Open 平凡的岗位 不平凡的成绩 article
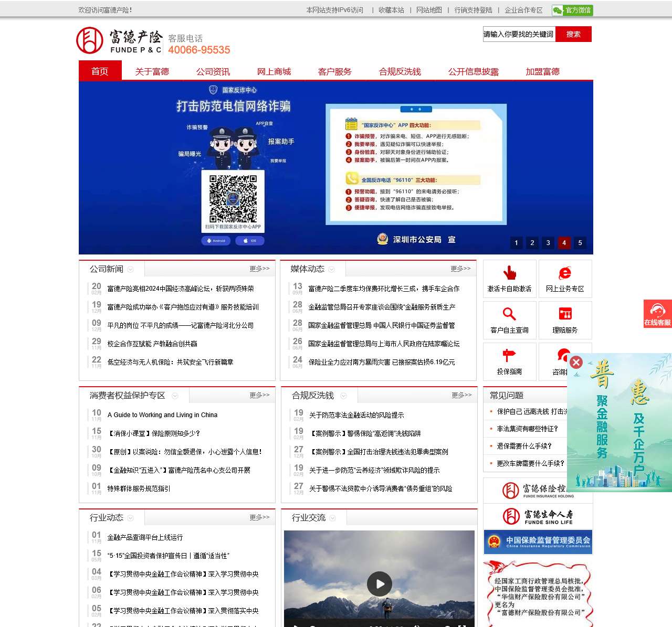Viewport: 672px width, 627px height. click(180, 325)
